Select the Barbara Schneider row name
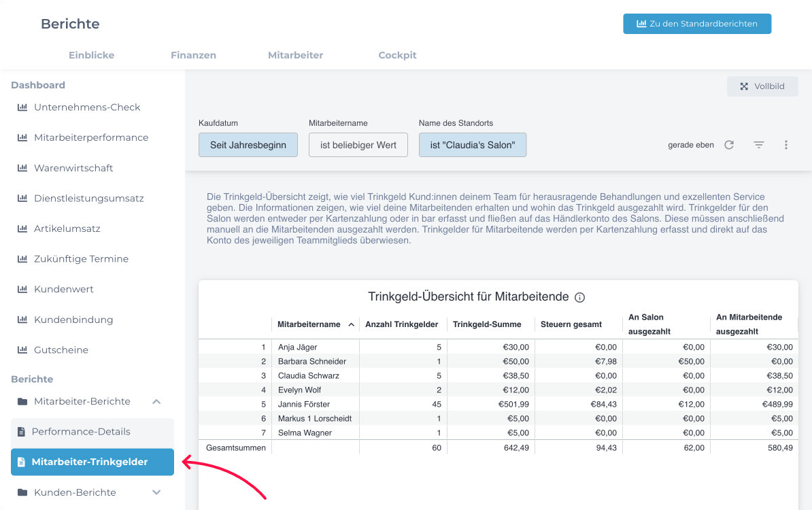This screenshot has width=812, height=510. point(312,361)
